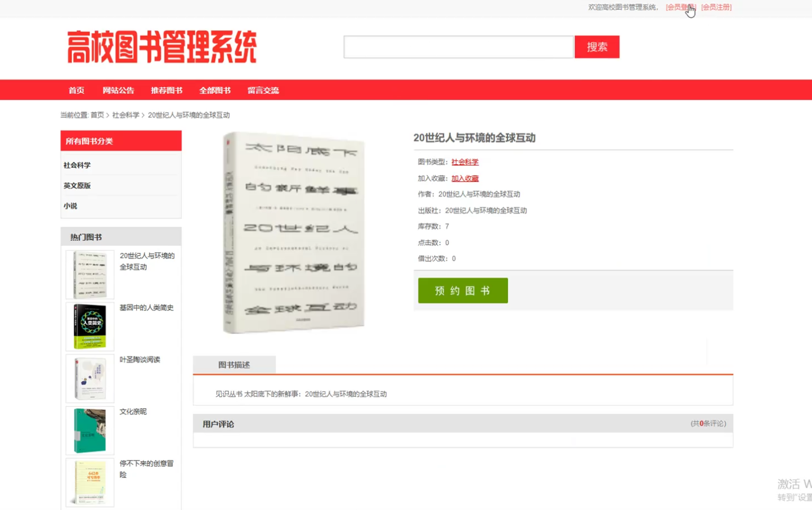The height and width of the screenshot is (510, 812).
Task: Click 社会科学 in the breadcrumb trail
Action: pos(125,115)
